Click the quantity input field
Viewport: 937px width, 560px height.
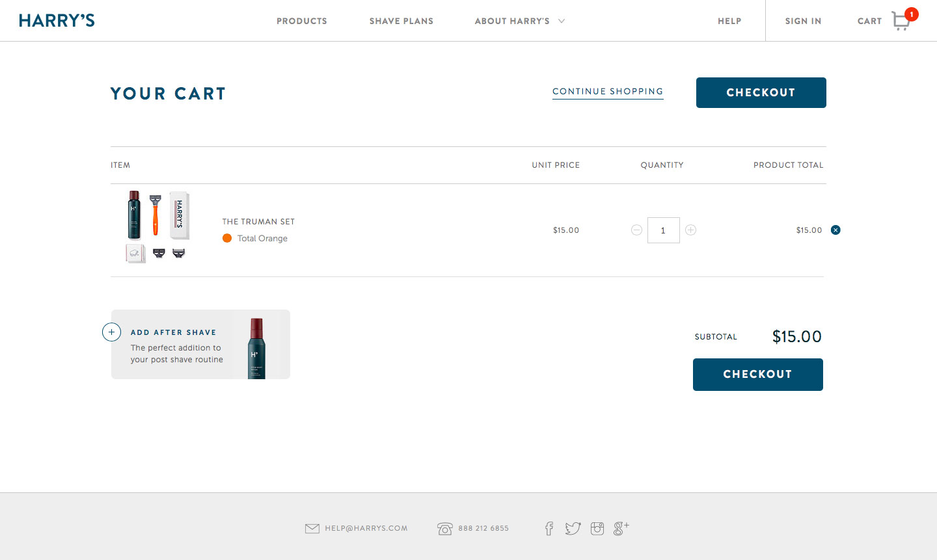[663, 230]
